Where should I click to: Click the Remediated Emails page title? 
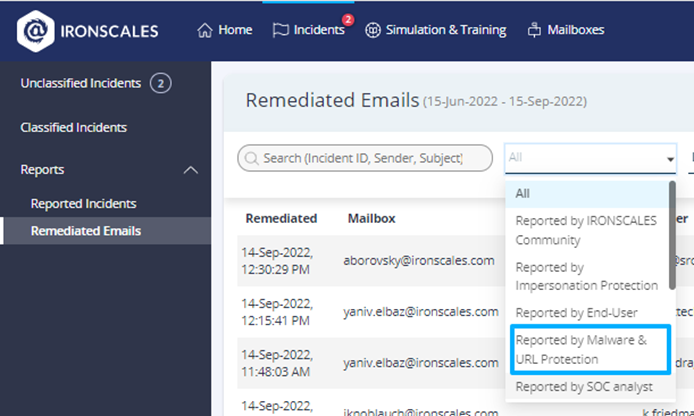pos(332,100)
